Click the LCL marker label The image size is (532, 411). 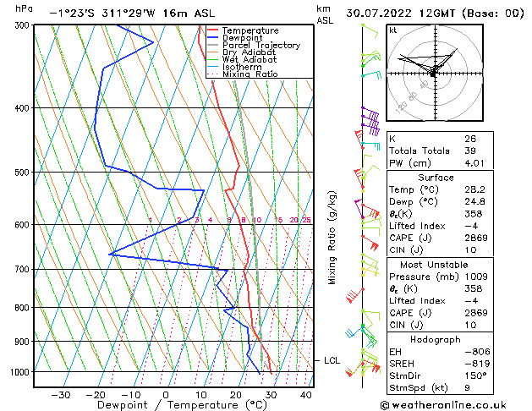click(332, 360)
